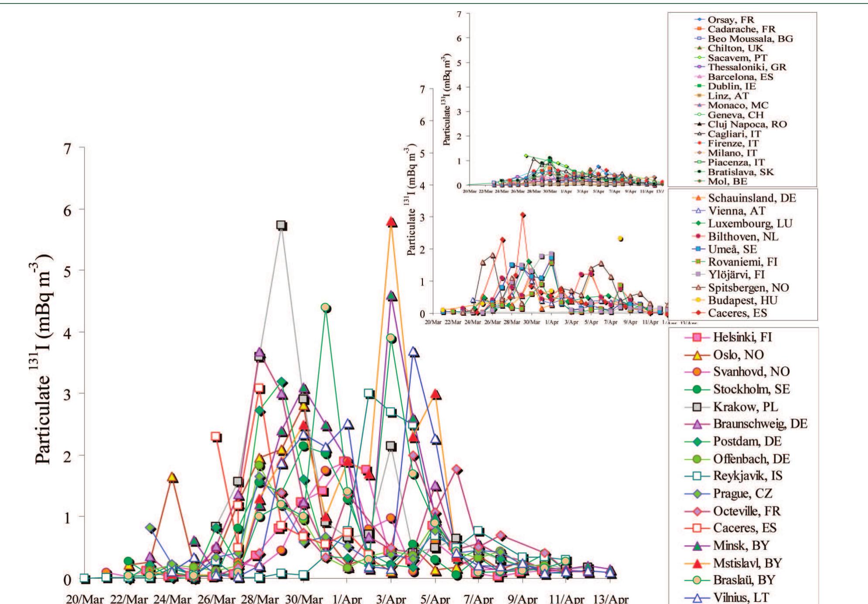Click 'Cluj Napoca, RO' in the legend
Viewport: 868px width, 604px height.
point(740,124)
